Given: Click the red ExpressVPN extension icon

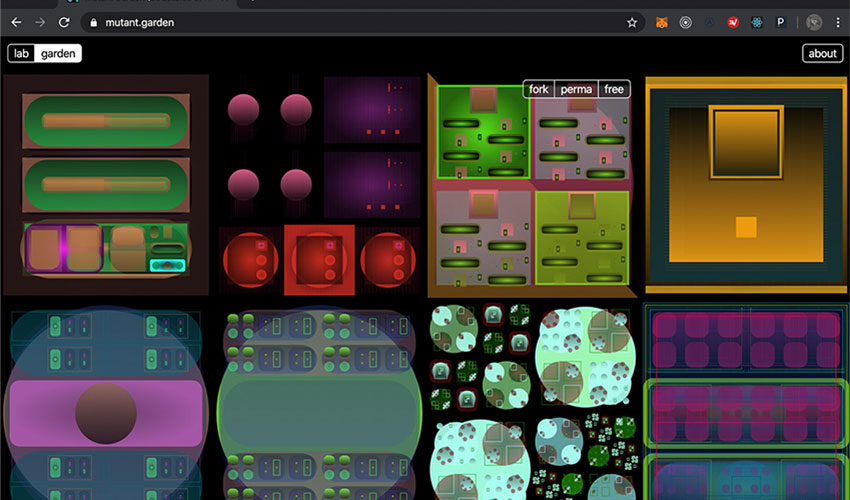Looking at the screenshot, I should [x=733, y=22].
